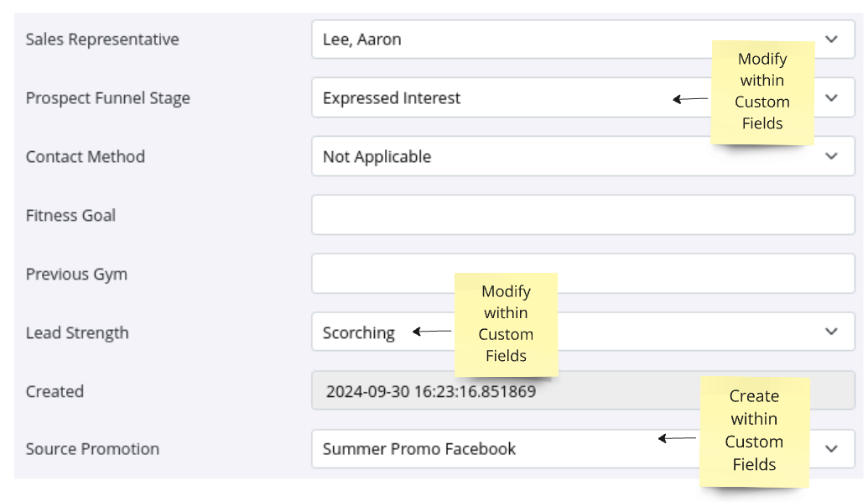The width and height of the screenshot is (868, 502).
Task: Click the Prospect Funnel Stage label
Action: pos(108,98)
